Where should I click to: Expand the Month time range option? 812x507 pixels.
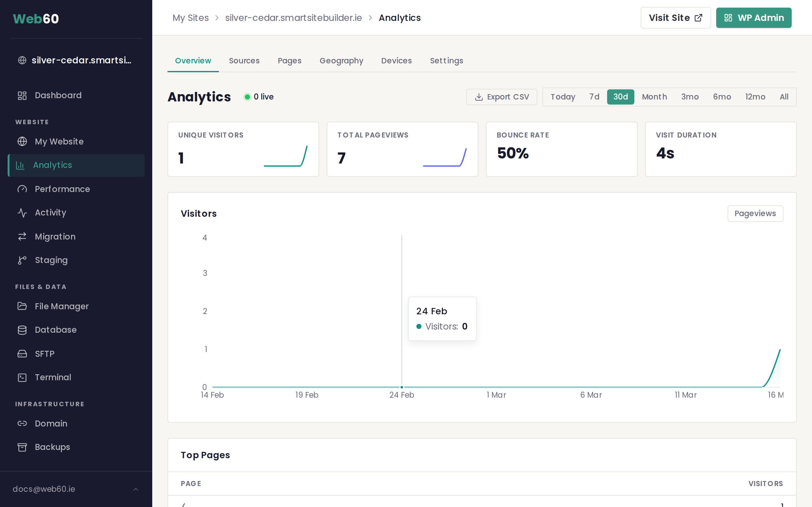click(654, 97)
